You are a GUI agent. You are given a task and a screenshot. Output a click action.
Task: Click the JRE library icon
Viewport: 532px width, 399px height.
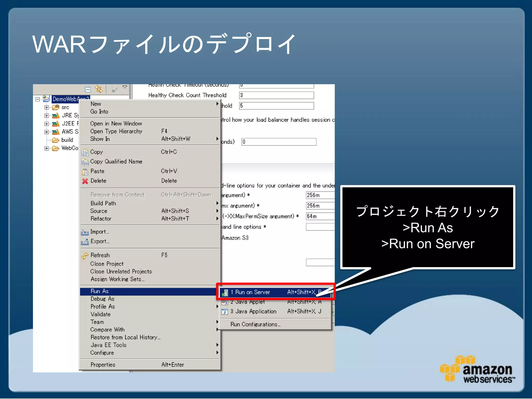click(x=56, y=116)
